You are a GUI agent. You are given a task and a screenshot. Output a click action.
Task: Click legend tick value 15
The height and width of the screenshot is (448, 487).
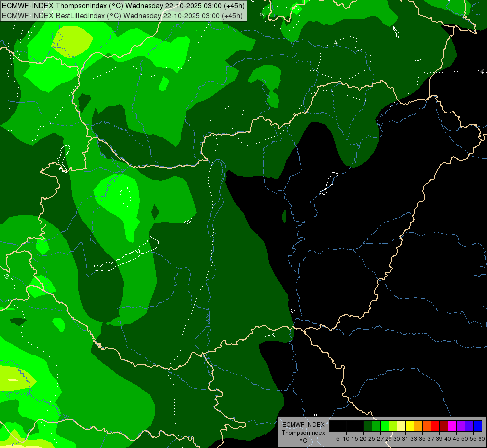[355, 439]
